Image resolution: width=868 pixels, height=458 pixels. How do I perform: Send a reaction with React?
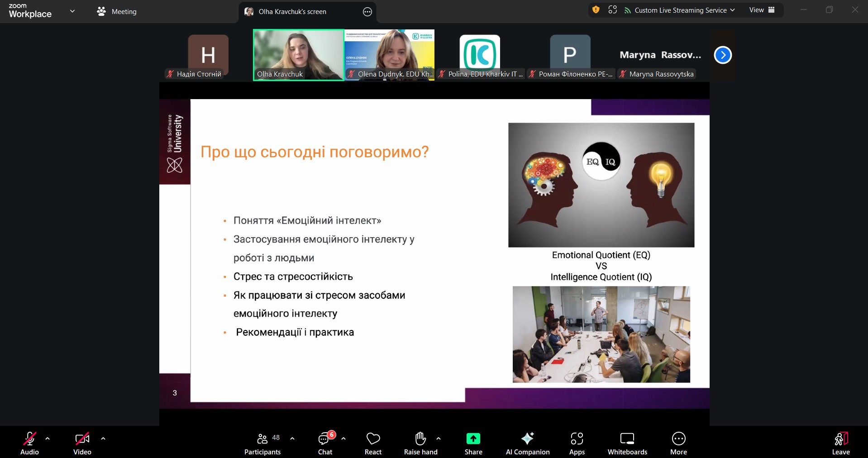point(373,444)
